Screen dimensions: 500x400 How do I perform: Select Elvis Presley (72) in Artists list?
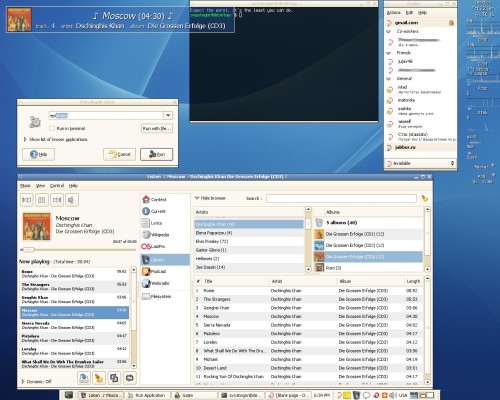coord(249,241)
